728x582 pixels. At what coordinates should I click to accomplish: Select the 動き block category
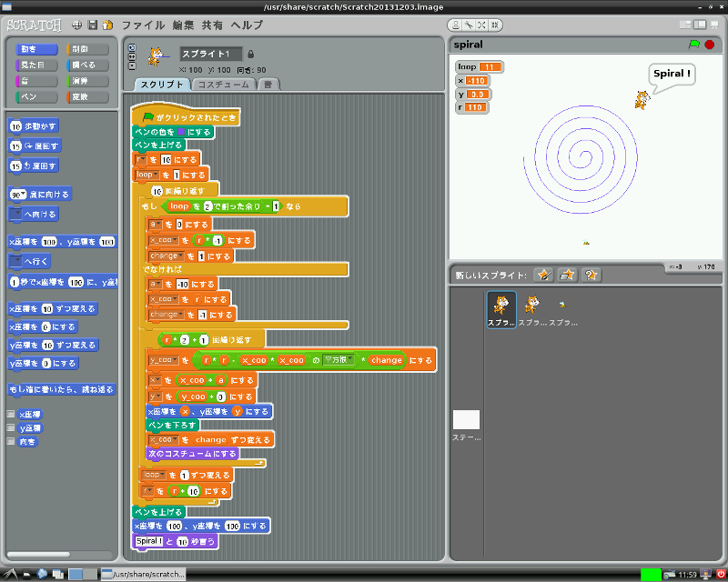[x=36, y=49]
